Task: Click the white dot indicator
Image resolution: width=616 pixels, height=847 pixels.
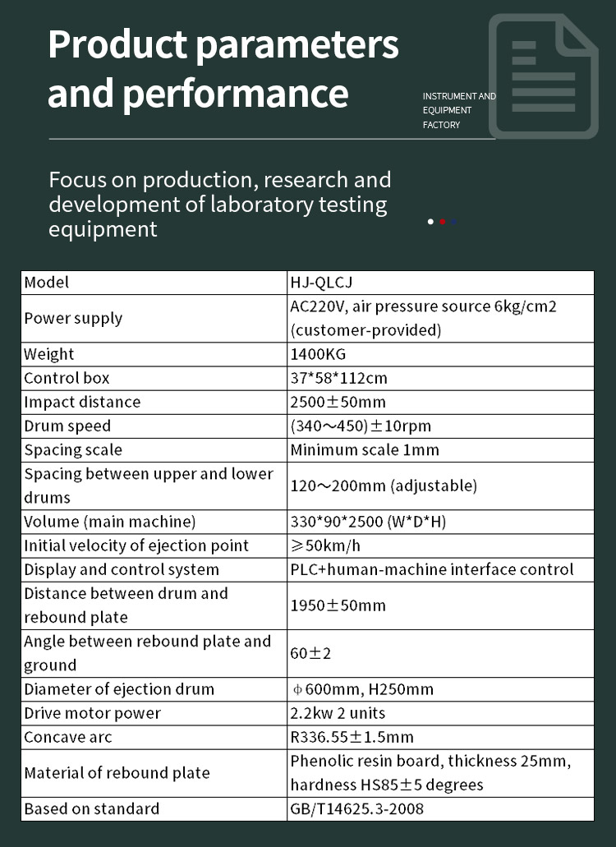Action: (x=430, y=222)
